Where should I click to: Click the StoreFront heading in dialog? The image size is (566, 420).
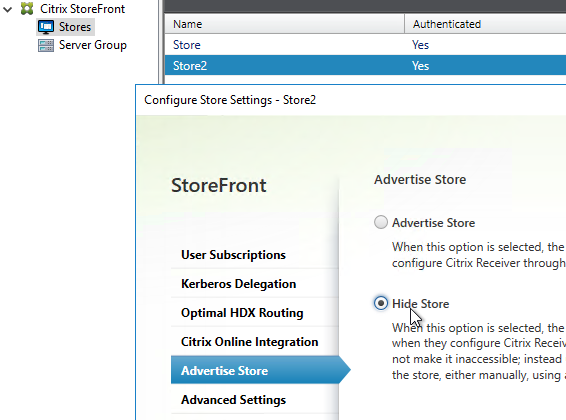tap(219, 185)
